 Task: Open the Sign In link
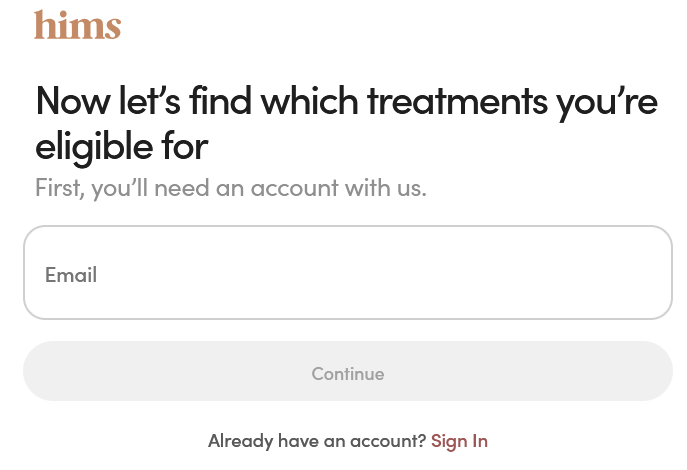pyautogui.click(x=459, y=440)
